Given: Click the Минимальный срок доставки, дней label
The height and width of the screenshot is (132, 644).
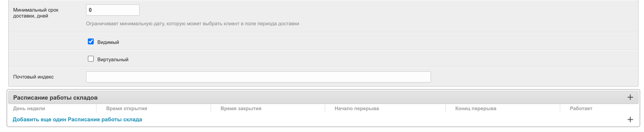Looking at the screenshot, I should 36,13.
